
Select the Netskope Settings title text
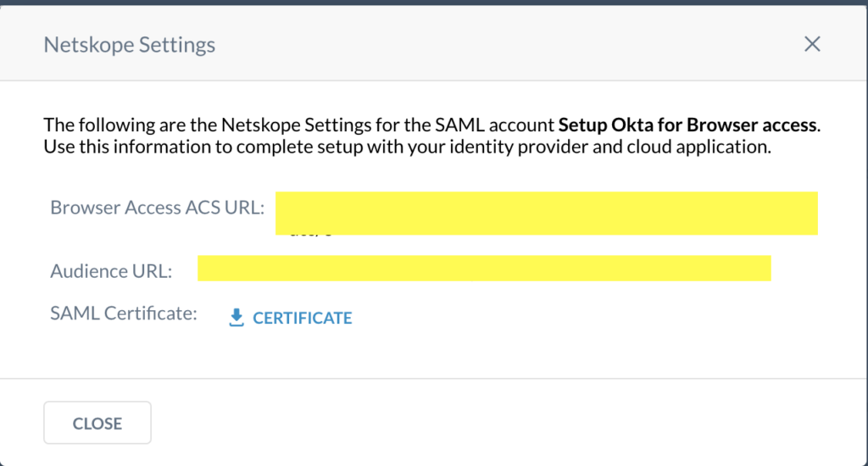click(130, 45)
